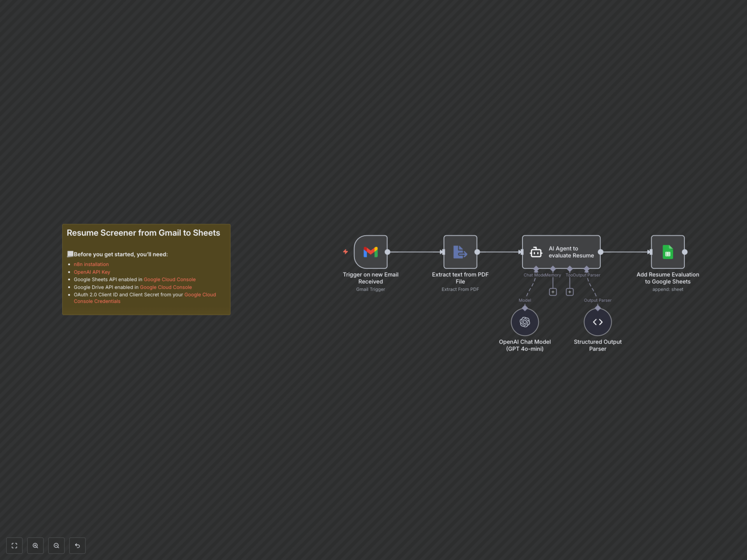Open the OpenAI API Key link
747x560 pixels.
[x=92, y=272]
